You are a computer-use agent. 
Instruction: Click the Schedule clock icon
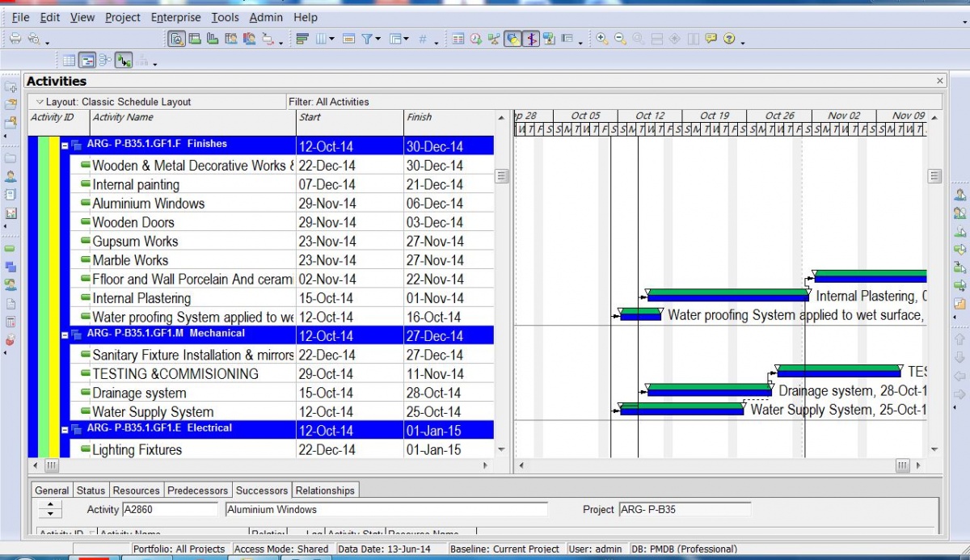[x=476, y=39]
